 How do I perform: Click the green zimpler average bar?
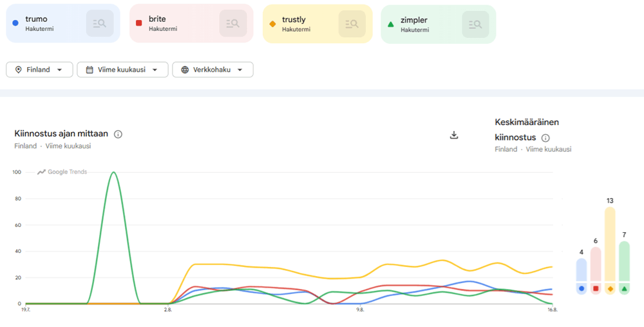tap(624, 261)
